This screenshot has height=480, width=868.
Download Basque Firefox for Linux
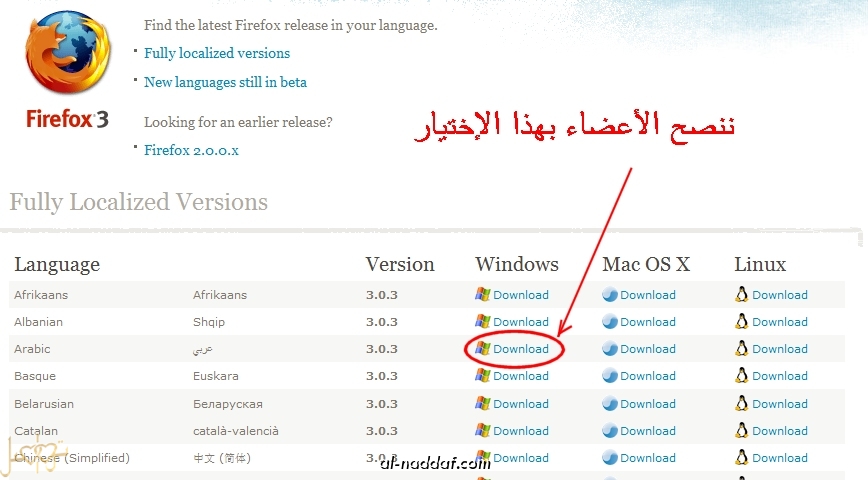pos(780,376)
